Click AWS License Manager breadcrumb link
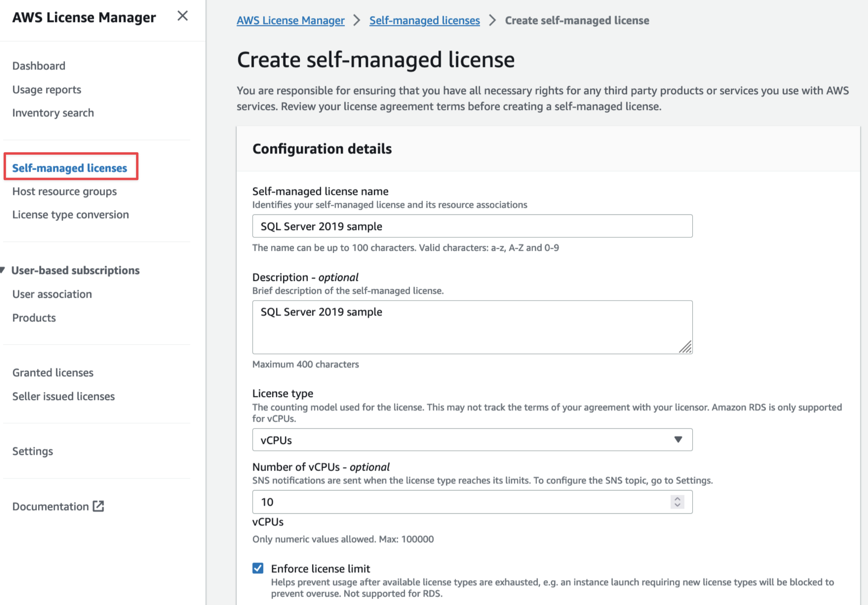 pos(290,20)
